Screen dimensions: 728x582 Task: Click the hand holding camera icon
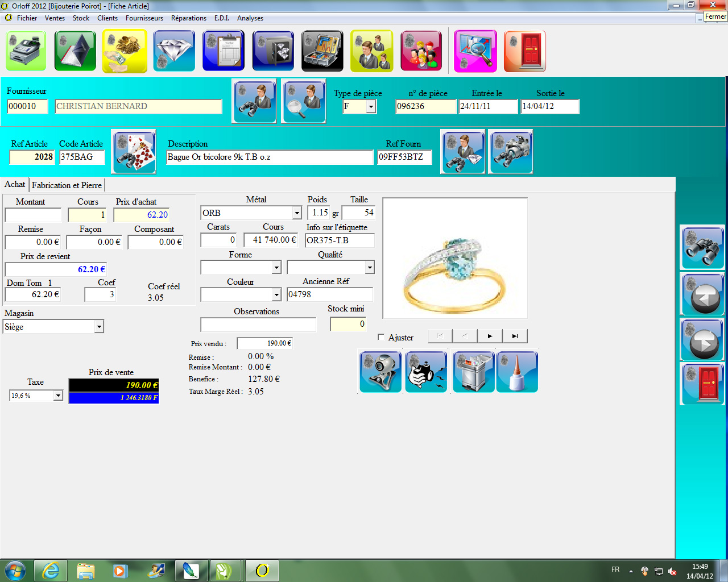pos(426,372)
